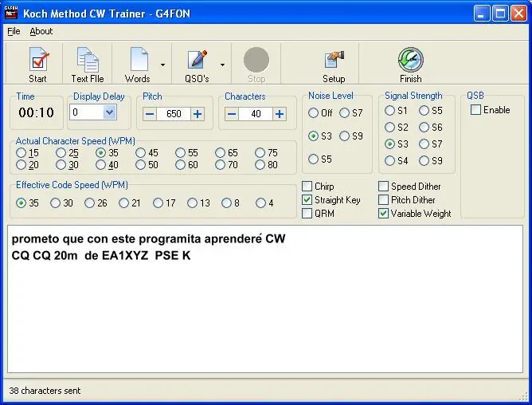
Task: Select effective code speed 8
Action: [x=226, y=203]
